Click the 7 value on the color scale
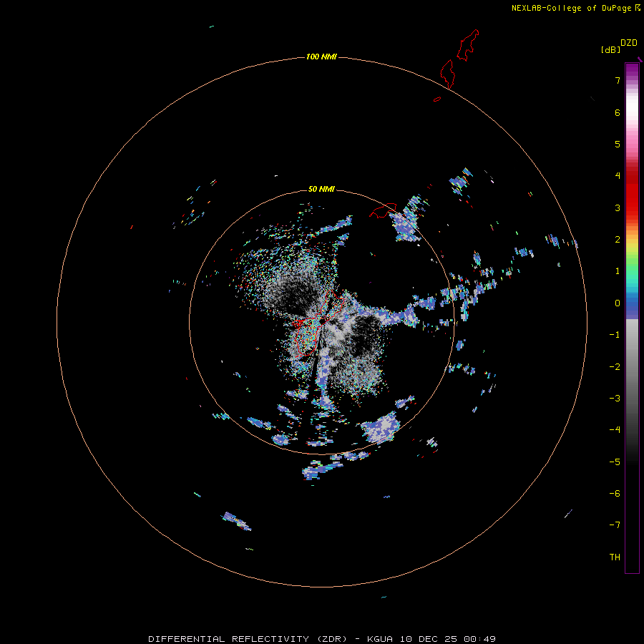 pos(618,80)
